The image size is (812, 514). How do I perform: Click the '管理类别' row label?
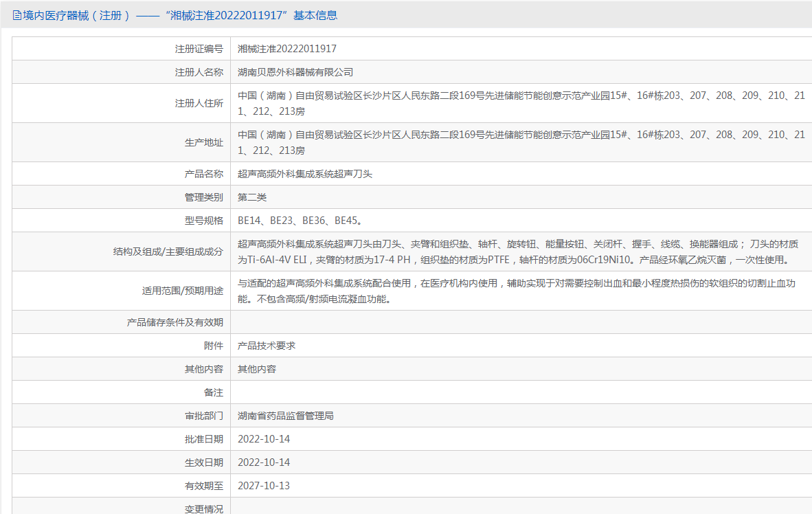204,197
